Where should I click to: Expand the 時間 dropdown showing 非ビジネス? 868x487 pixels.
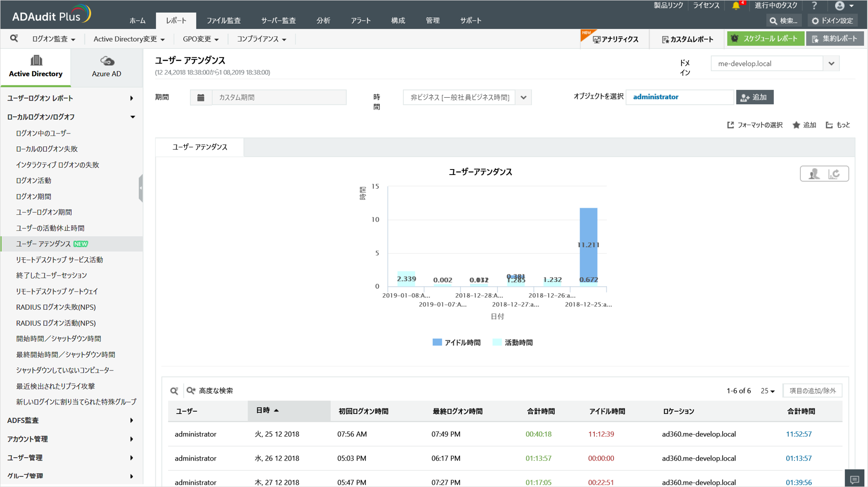pyautogui.click(x=523, y=97)
